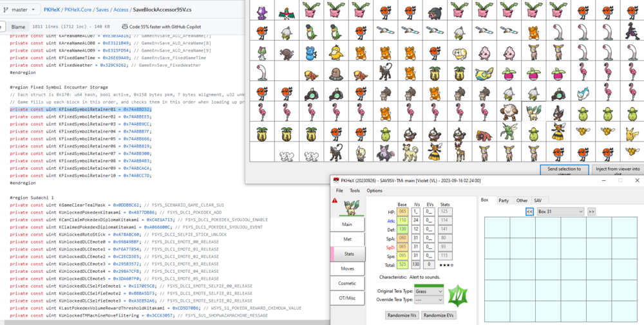Click the GitHub Copilot icon
The height and width of the screenshot is (325, 644).
coord(125,26)
